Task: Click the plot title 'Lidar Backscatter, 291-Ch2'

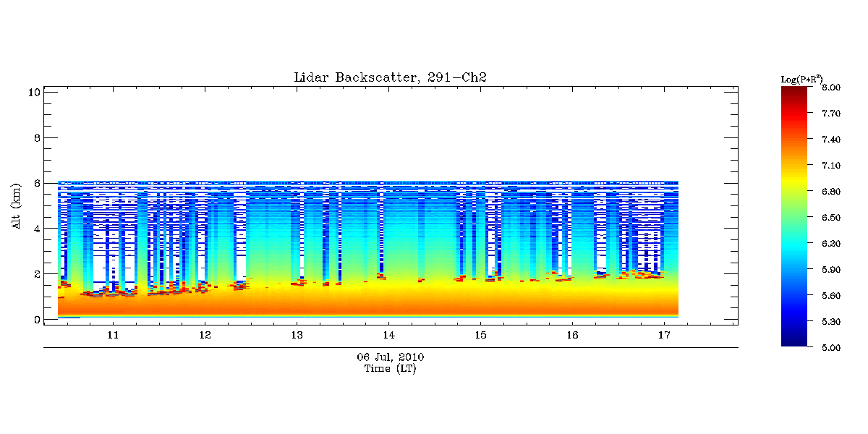Action: coord(390,77)
